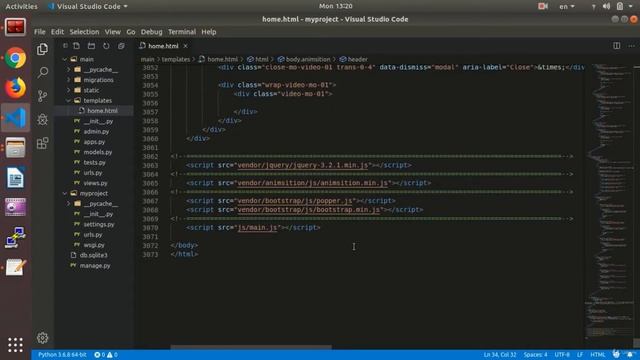Click the Ln 34, Col 32 position indicator
This screenshot has height=360, width=640.
coord(500,355)
